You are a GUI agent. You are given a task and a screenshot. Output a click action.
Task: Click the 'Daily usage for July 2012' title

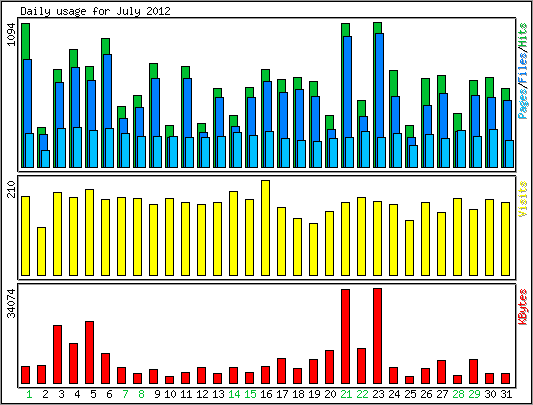pyautogui.click(x=95, y=11)
